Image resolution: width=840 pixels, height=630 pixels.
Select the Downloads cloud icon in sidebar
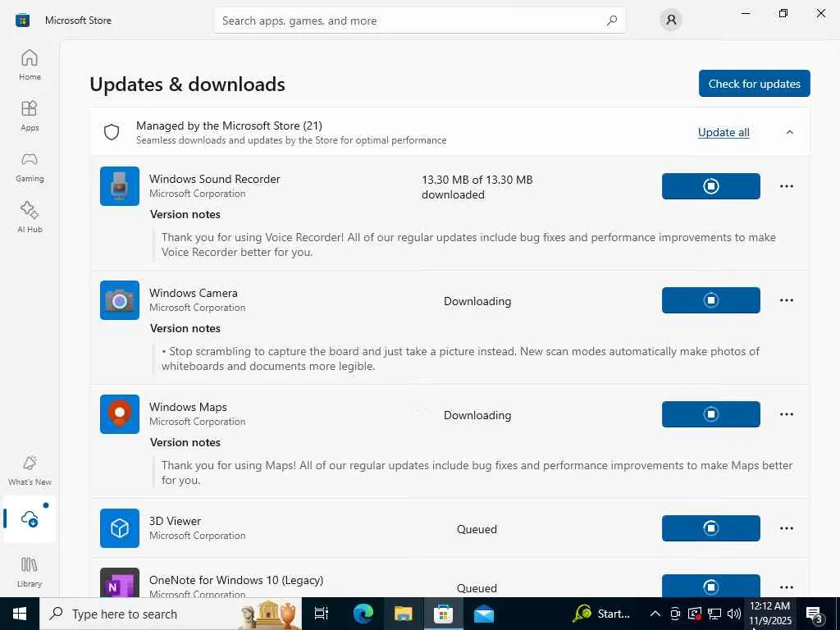[30, 518]
